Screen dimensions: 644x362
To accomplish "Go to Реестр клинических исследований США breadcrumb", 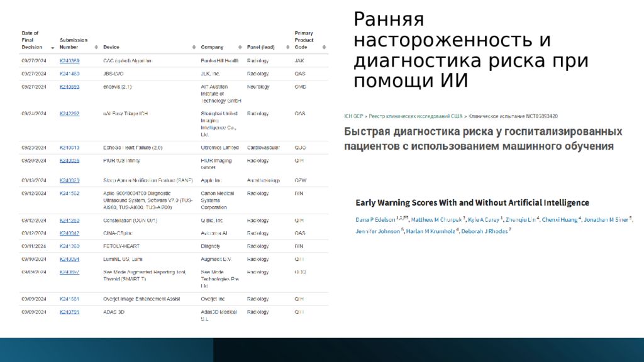I will coord(416,116).
